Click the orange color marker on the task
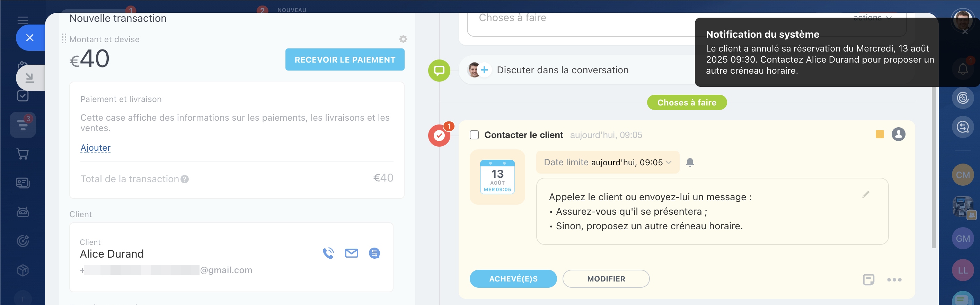Viewport: 980px width, 305px height. point(880,134)
